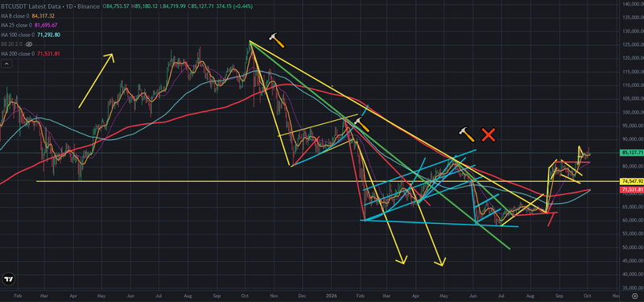
Task: Click the 90,000.00 price scale label
Action: 633,139
